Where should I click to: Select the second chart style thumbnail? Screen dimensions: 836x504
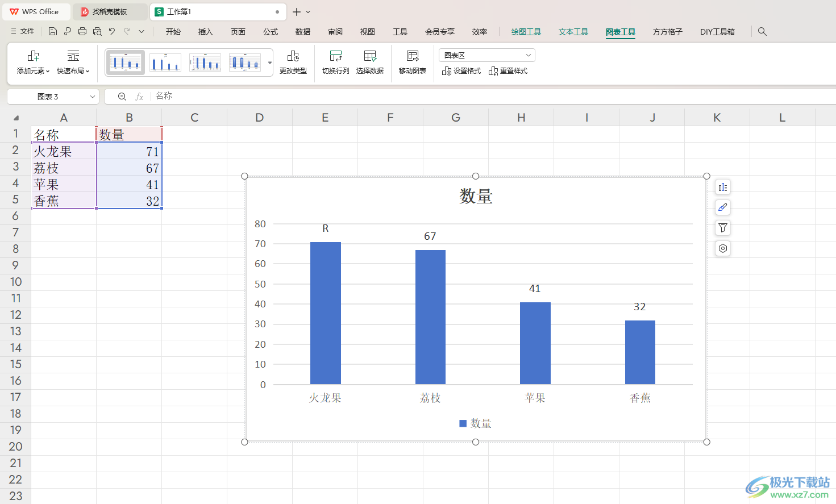165,63
